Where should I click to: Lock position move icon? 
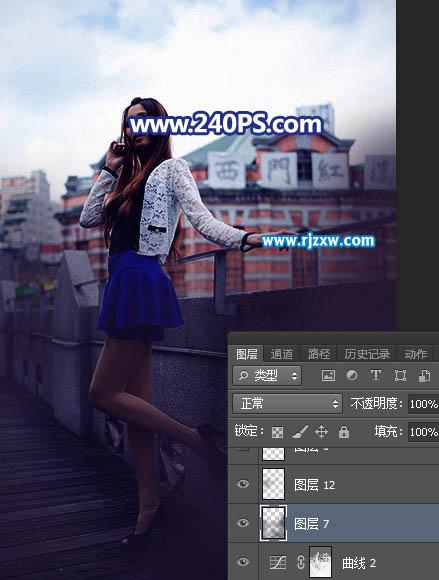tap(321, 432)
